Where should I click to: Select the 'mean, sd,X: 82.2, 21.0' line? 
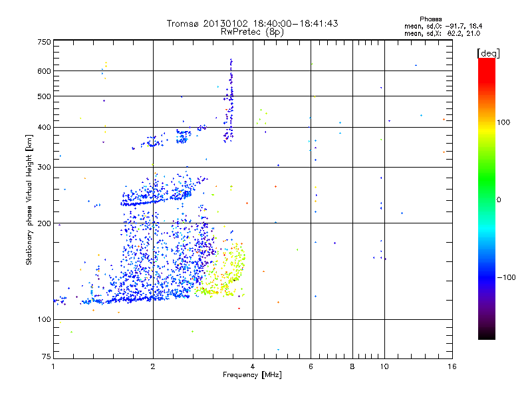coord(442,33)
